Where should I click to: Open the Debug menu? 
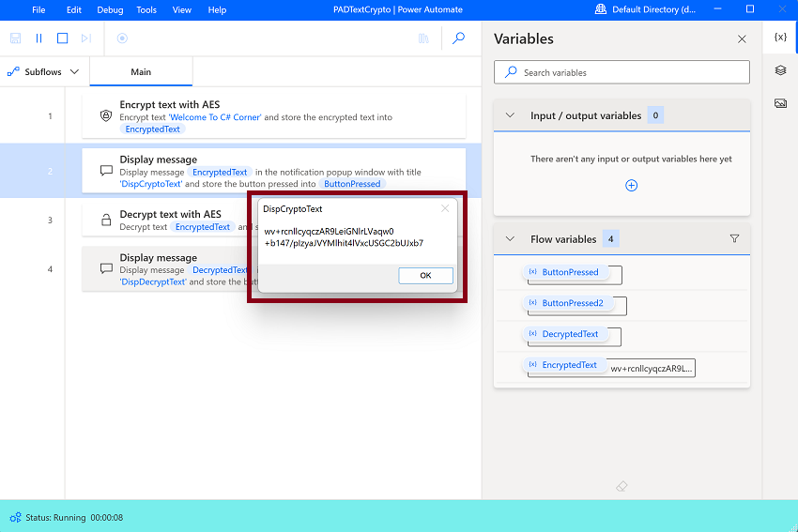coord(110,9)
